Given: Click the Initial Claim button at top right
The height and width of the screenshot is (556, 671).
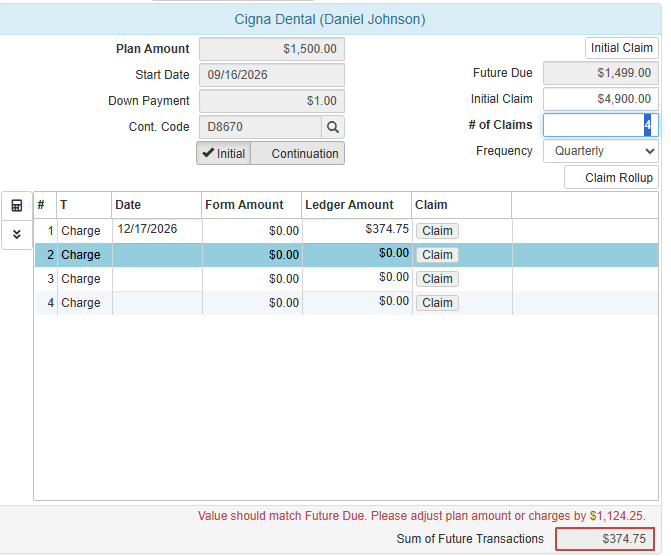Looking at the screenshot, I should click(x=621, y=48).
